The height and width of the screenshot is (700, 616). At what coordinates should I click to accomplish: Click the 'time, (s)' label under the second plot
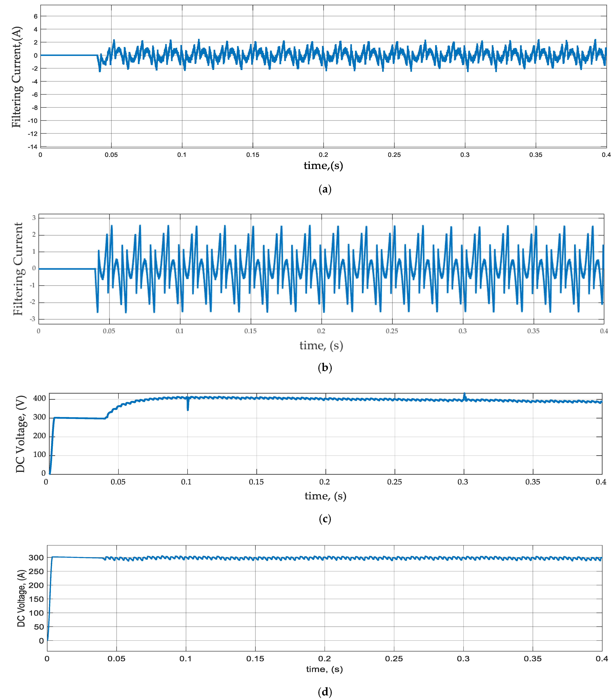(x=321, y=346)
